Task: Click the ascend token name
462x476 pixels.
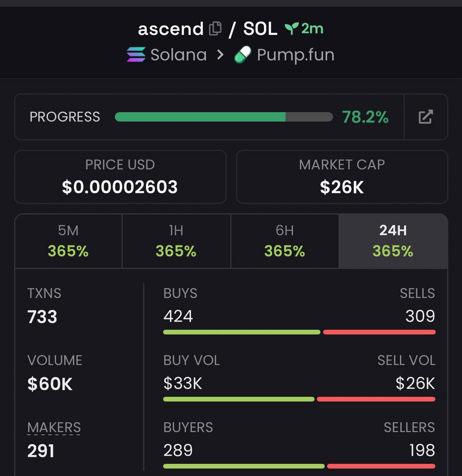Action: click(171, 29)
